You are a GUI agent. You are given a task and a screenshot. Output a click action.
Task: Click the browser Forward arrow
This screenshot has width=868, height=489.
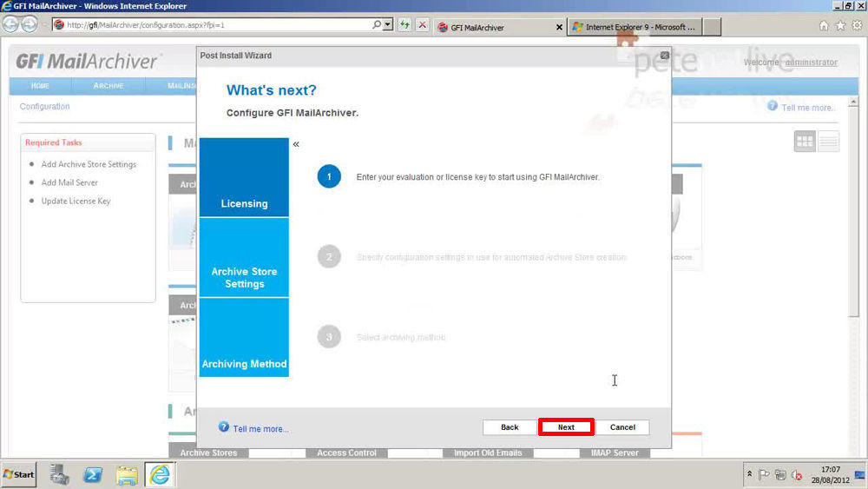30,24
